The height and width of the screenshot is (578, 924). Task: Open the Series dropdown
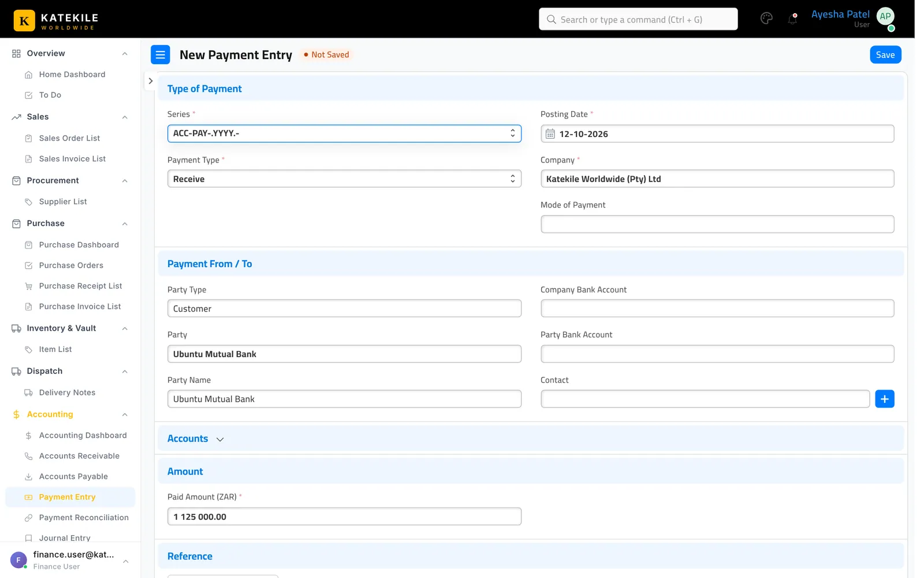344,134
